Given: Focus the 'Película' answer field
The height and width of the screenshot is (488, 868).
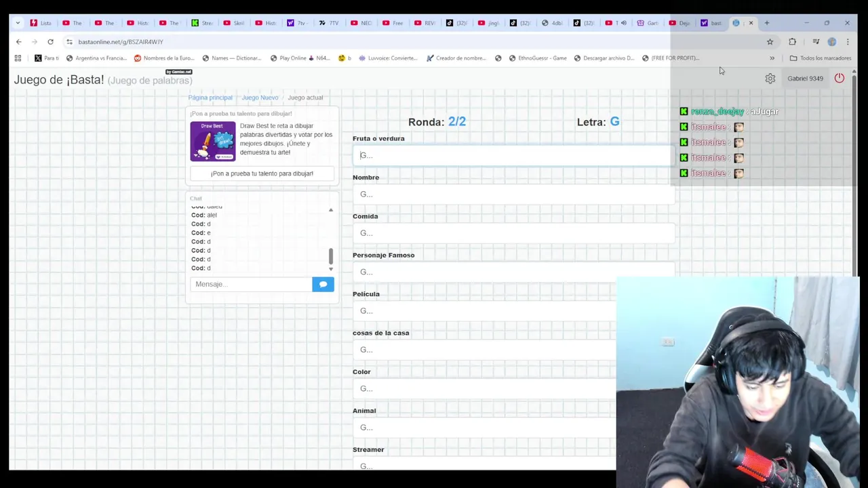Looking at the screenshot, I should [x=484, y=310].
